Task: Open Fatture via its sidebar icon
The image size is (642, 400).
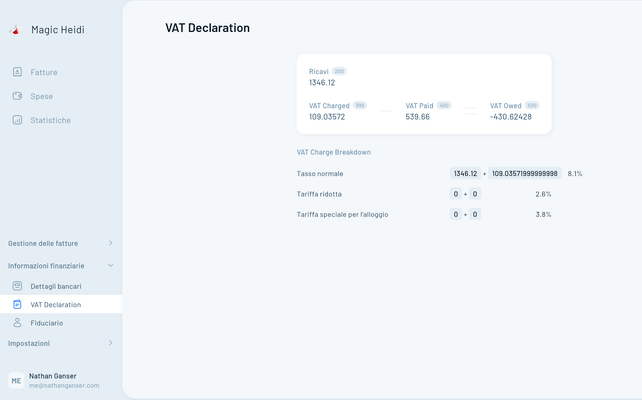Action: click(x=17, y=72)
